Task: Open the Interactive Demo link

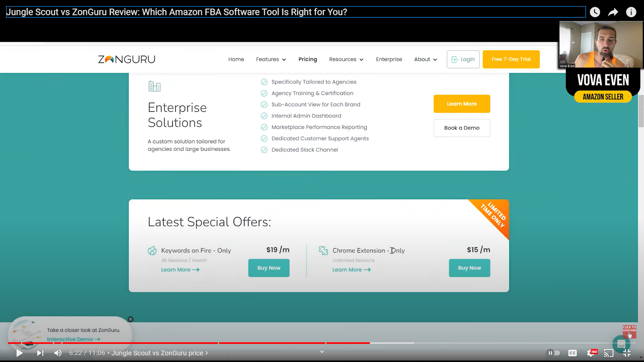Action: point(73,339)
